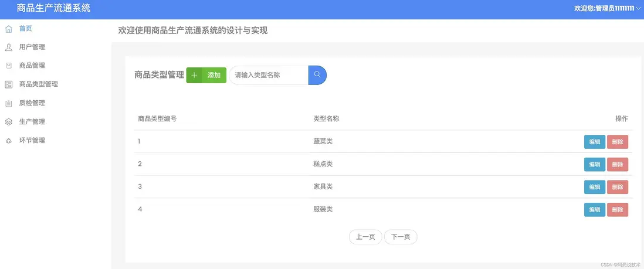Click the quality inspection clipboard icon

click(8, 103)
